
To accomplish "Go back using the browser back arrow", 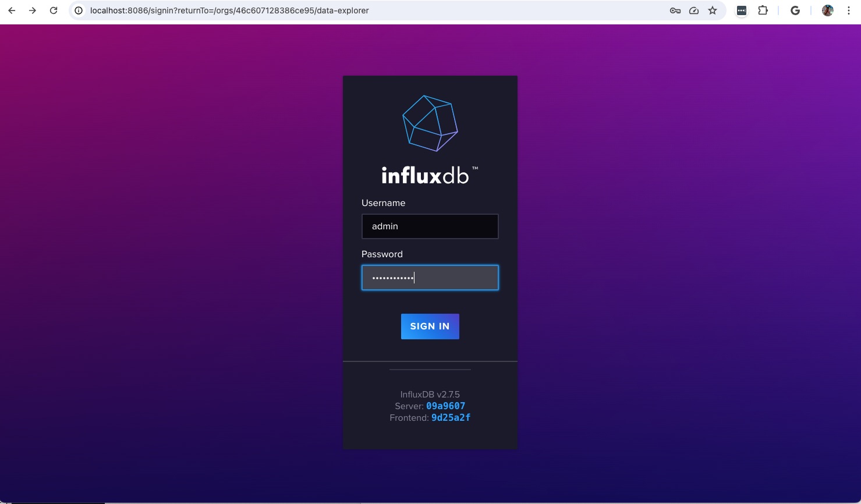I will pos(12,10).
